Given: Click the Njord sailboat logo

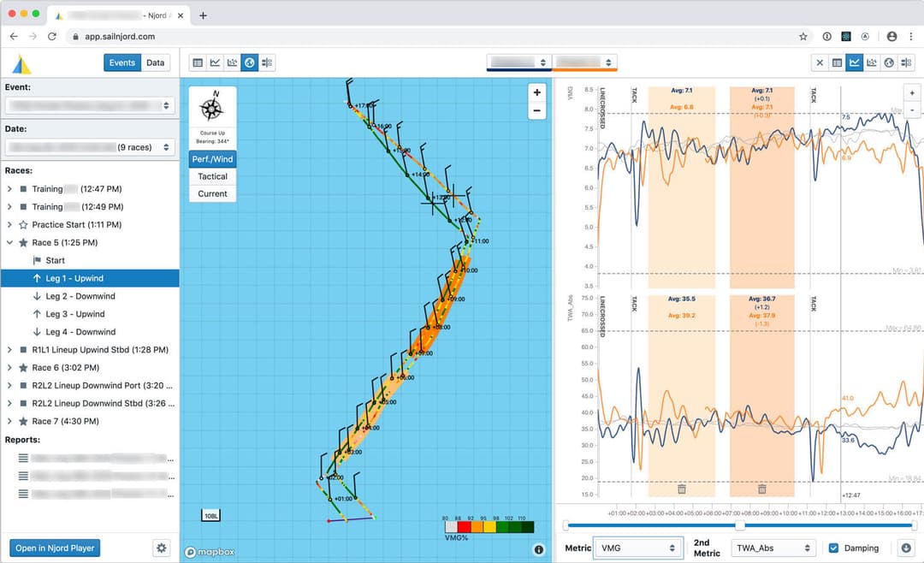Looking at the screenshot, I should tap(21, 63).
